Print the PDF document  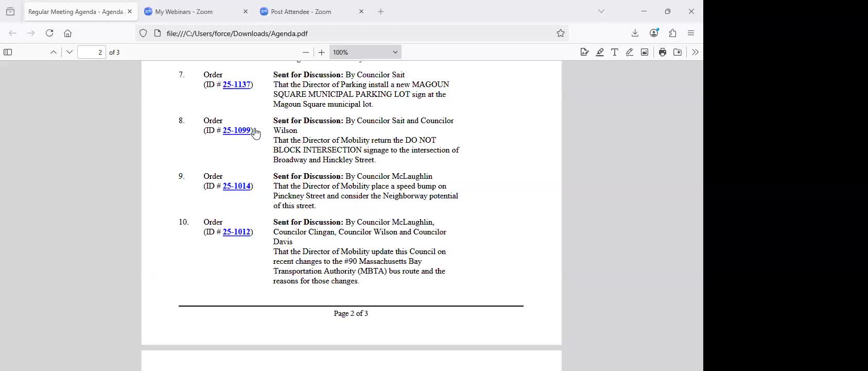tap(663, 52)
